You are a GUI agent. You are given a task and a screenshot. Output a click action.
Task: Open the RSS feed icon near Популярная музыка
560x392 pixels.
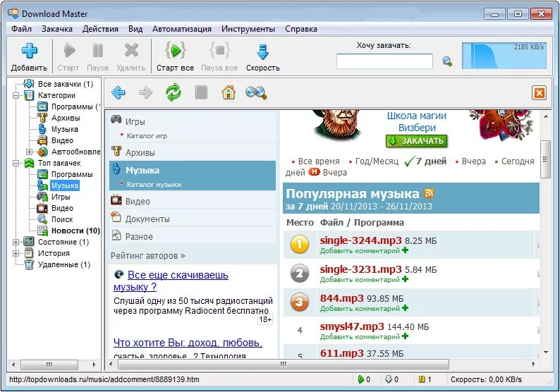coord(429,193)
